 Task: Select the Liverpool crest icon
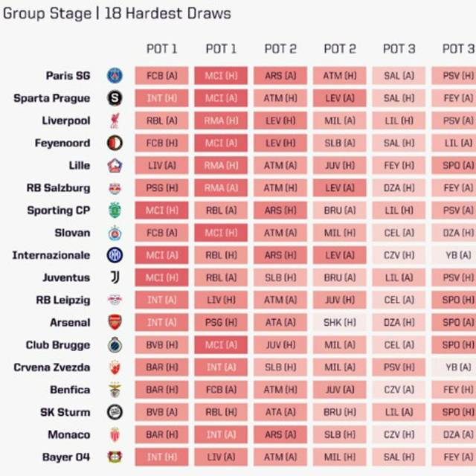pos(115,120)
